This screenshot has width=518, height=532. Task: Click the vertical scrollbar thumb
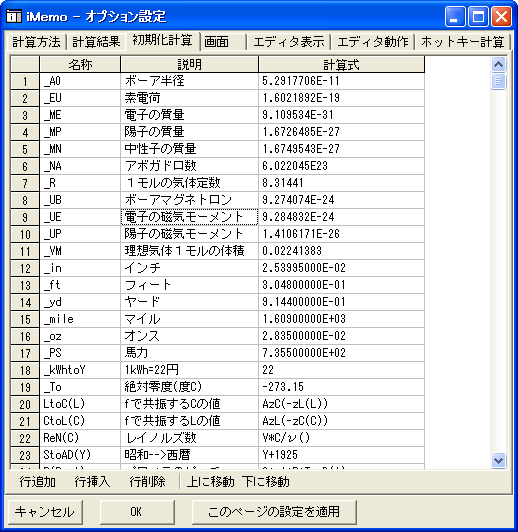point(498,81)
